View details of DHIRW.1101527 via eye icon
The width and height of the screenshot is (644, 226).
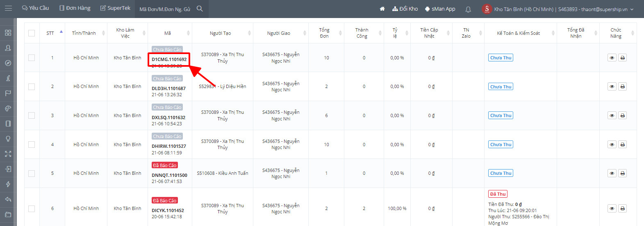(612, 145)
